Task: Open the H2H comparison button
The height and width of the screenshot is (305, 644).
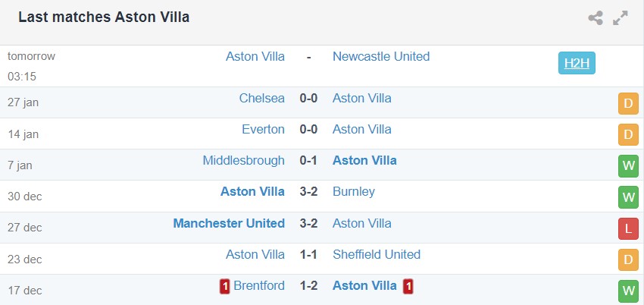Action: pyautogui.click(x=577, y=63)
